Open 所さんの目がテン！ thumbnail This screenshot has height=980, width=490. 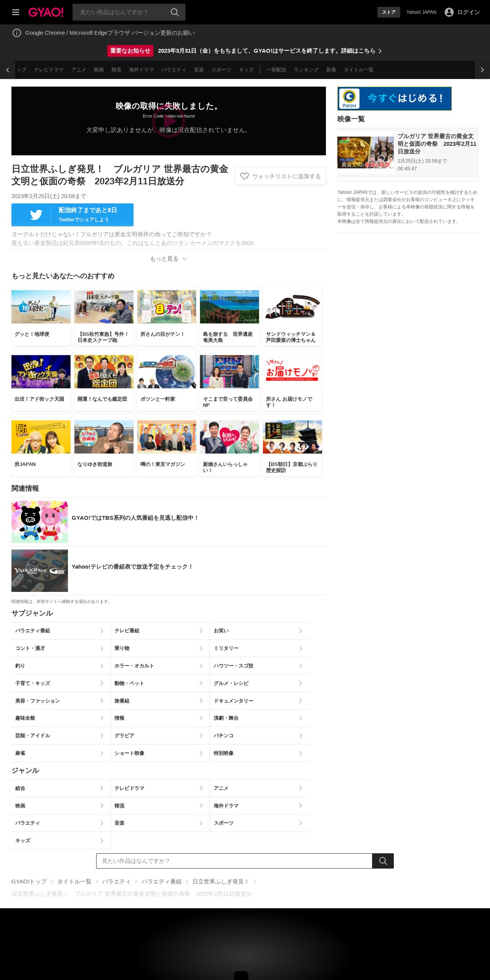coord(167,307)
